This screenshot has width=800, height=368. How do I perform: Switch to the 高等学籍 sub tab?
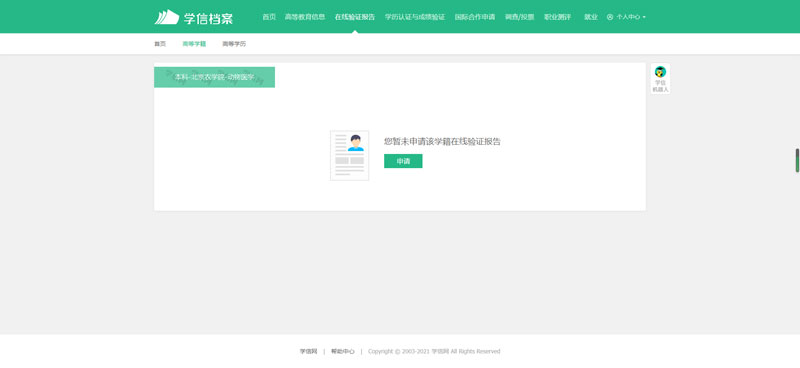tap(194, 44)
